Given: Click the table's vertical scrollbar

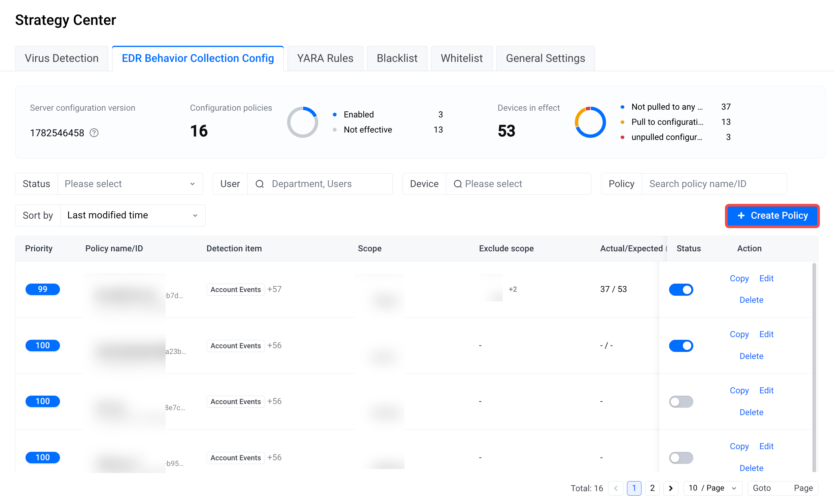Looking at the screenshot, I should 814,367.
